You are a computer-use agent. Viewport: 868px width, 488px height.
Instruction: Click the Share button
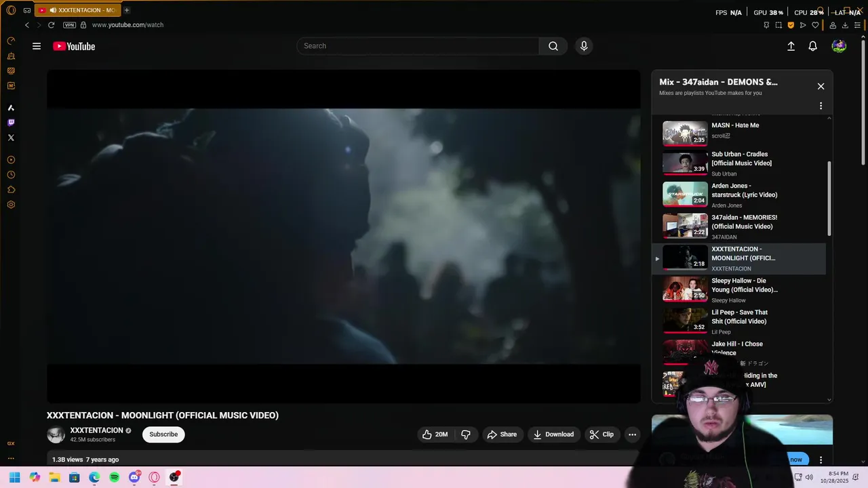(x=502, y=434)
